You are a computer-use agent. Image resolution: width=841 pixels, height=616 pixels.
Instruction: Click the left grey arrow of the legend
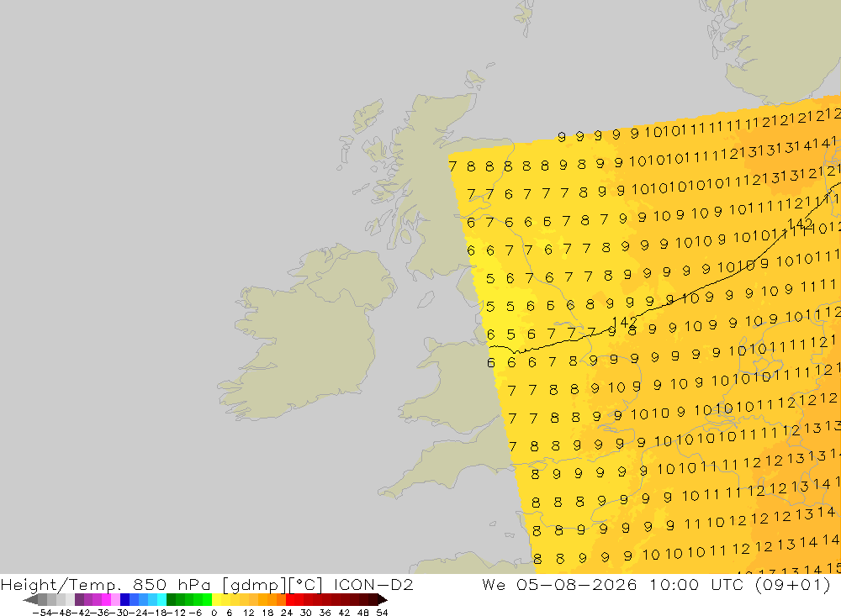(x=30, y=600)
